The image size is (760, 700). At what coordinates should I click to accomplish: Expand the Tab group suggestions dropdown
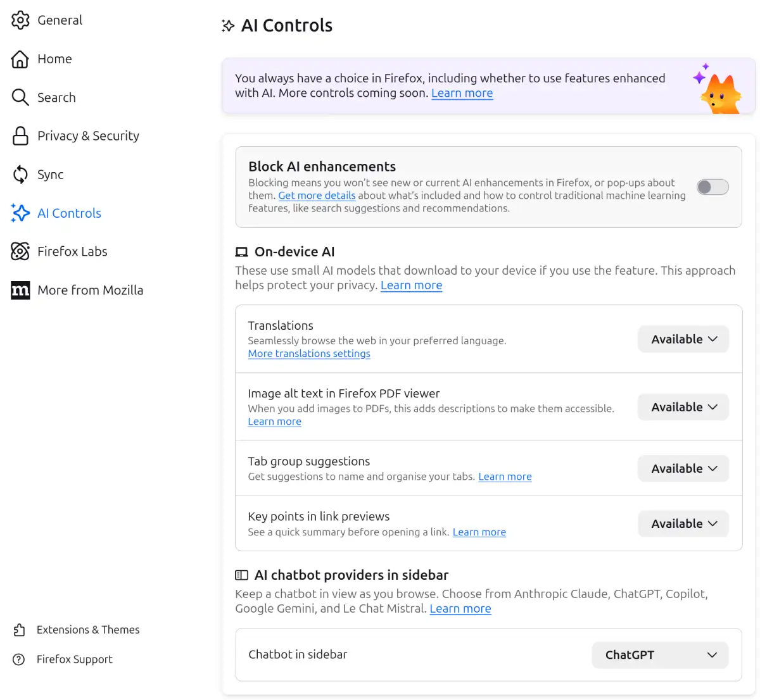pyautogui.click(x=683, y=468)
